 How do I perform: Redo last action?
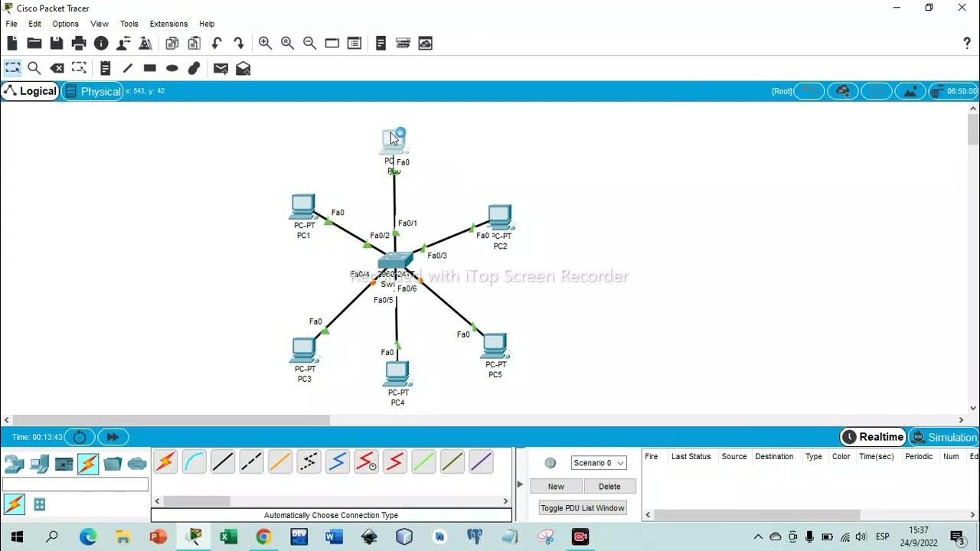click(x=239, y=44)
